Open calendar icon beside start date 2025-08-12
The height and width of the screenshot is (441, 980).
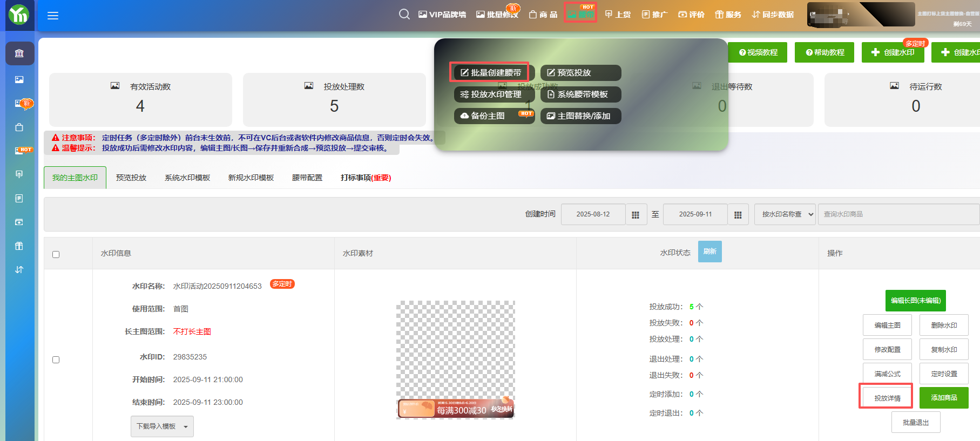636,214
